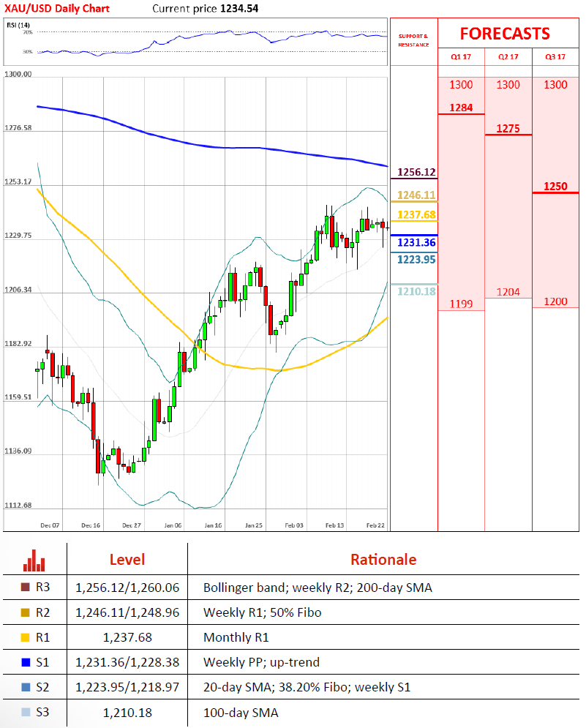Click the 1112.68 price axis label
586x728 pixels.
[x=18, y=505]
